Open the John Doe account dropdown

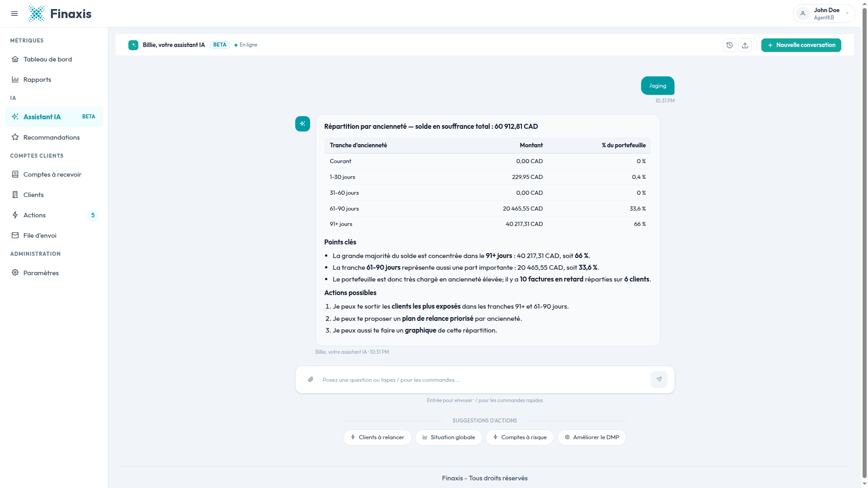pos(824,14)
